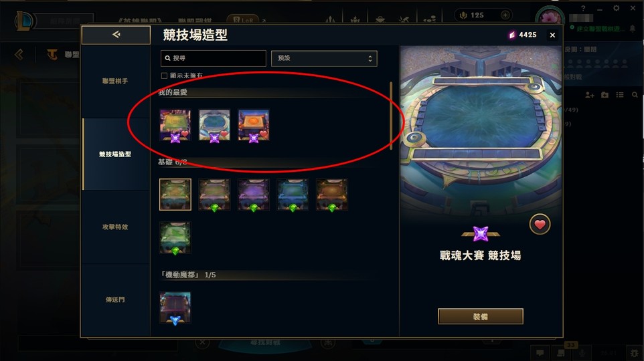Open the 預設 sort dropdown
Screen dimensions: 644x361
pos(324,58)
